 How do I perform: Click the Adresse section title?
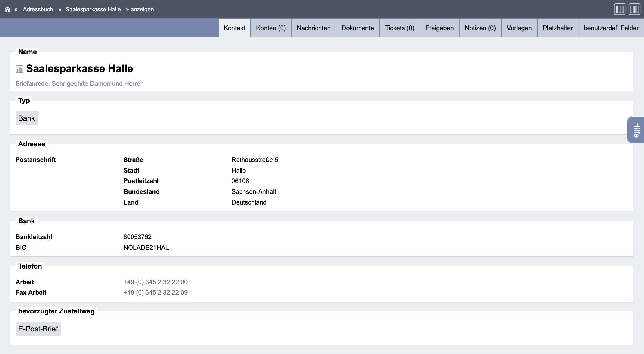(x=32, y=144)
